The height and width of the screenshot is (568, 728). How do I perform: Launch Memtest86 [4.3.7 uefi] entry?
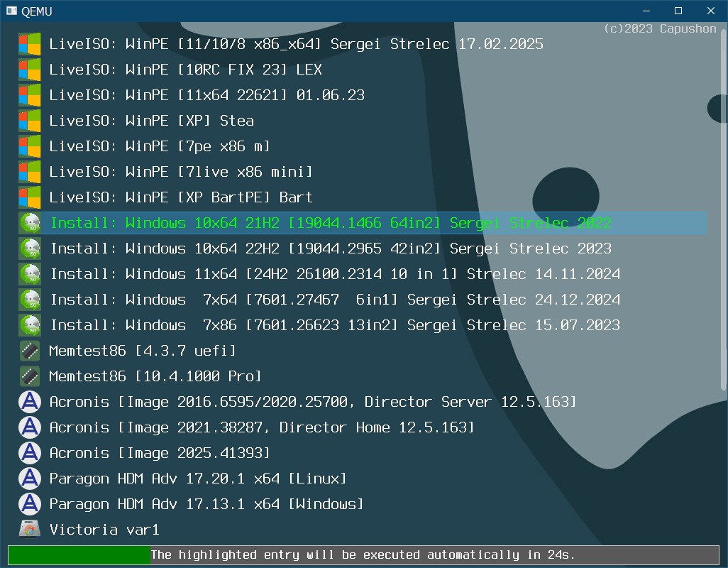tap(143, 351)
